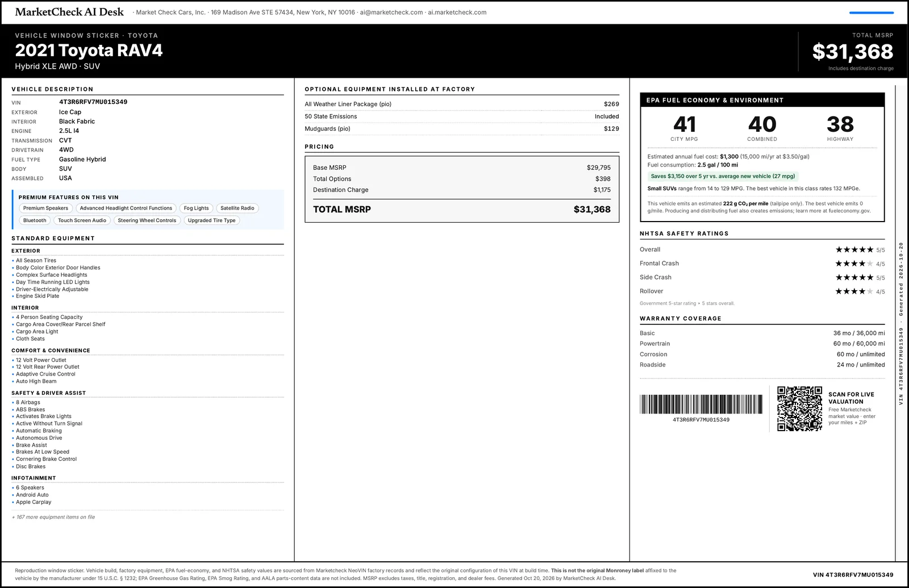Click the Touch Screen Audio chip
This screenshot has height=588, width=909.
[x=82, y=220]
